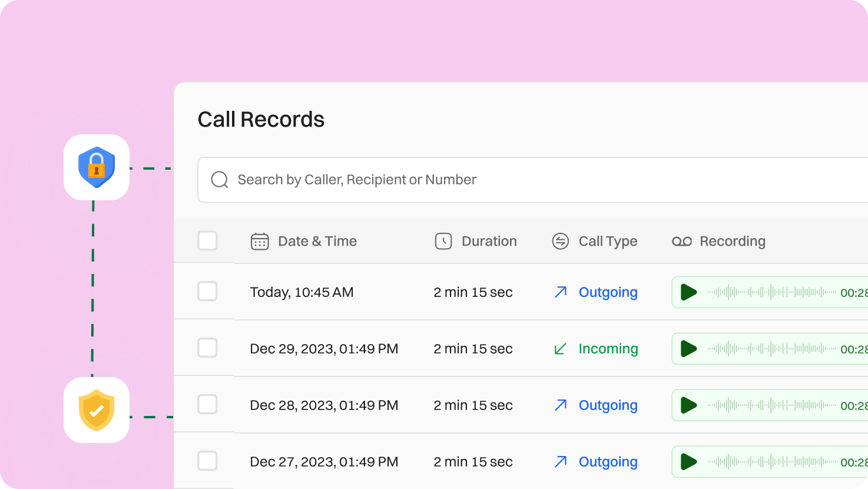Check the checkbox for the Dec 28 call row
Image resolution: width=868 pixels, height=489 pixels.
pyautogui.click(x=207, y=404)
